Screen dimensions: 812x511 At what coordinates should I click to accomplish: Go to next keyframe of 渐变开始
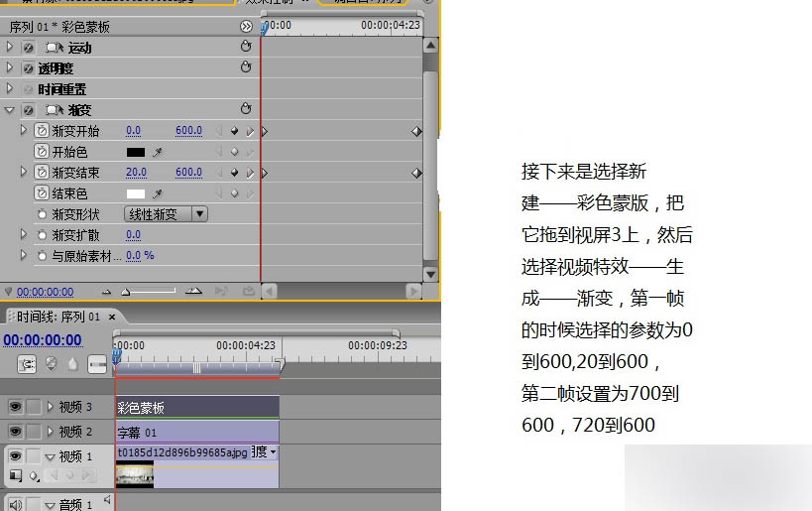point(250,131)
